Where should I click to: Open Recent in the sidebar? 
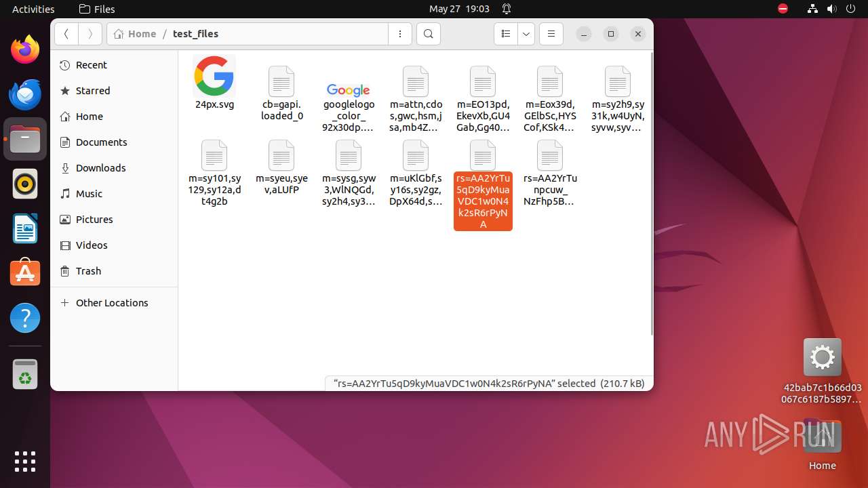pyautogui.click(x=114, y=65)
